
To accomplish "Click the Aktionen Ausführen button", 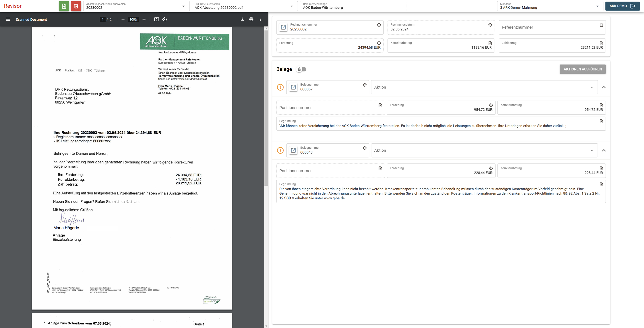I will coord(582,69).
